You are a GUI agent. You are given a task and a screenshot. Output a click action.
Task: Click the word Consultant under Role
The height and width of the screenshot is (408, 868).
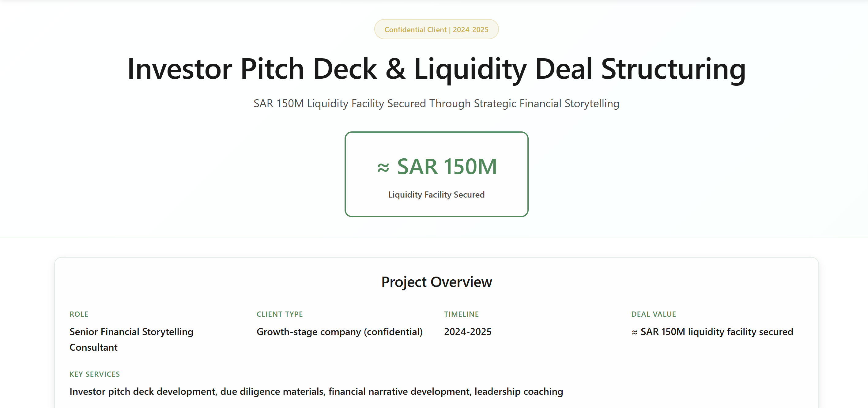pos(93,347)
